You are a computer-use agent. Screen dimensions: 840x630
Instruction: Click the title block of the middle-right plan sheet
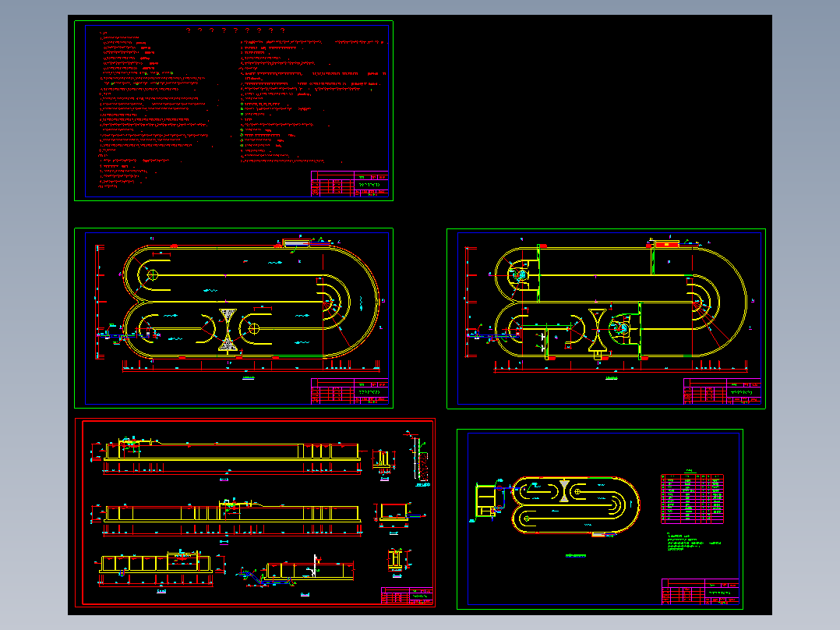pyautogui.click(x=722, y=391)
